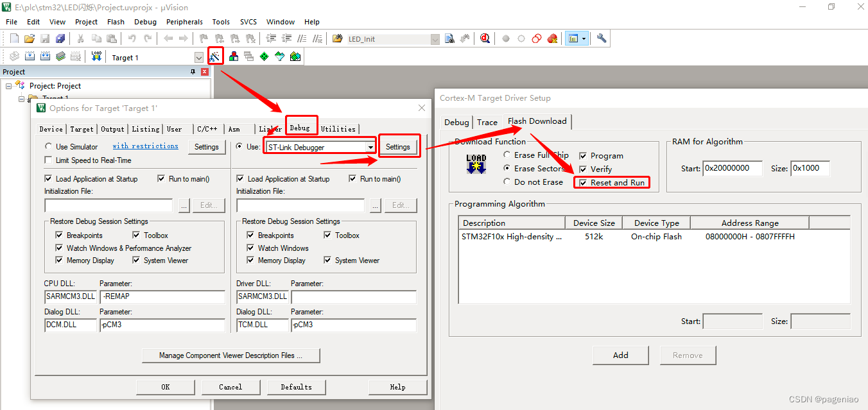Click the Redo arrow icon
This screenshot has height=410, width=868.
click(148, 38)
